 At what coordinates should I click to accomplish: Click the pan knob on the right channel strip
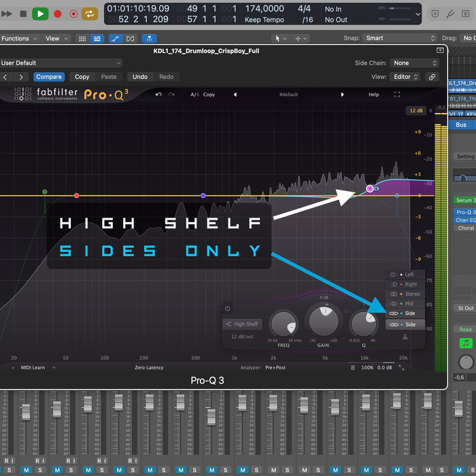click(466, 362)
